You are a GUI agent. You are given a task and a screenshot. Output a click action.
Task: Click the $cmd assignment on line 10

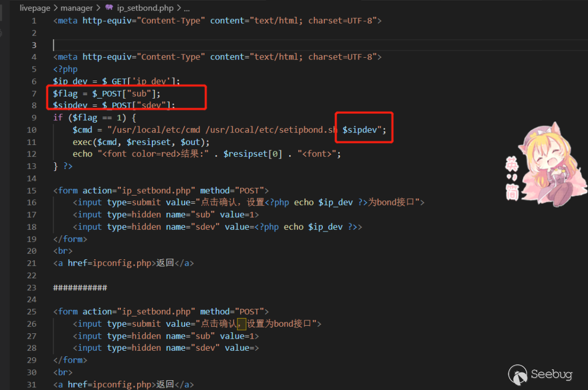pyautogui.click(x=83, y=130)
